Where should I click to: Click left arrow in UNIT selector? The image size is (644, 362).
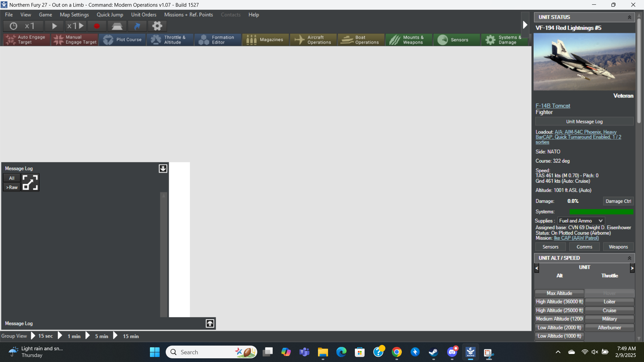point(537,268)
